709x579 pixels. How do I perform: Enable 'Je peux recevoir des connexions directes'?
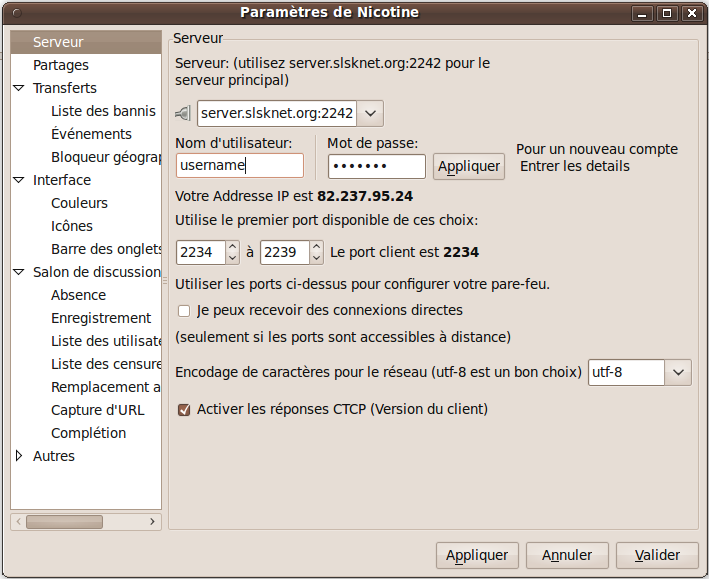click(184, 311)
